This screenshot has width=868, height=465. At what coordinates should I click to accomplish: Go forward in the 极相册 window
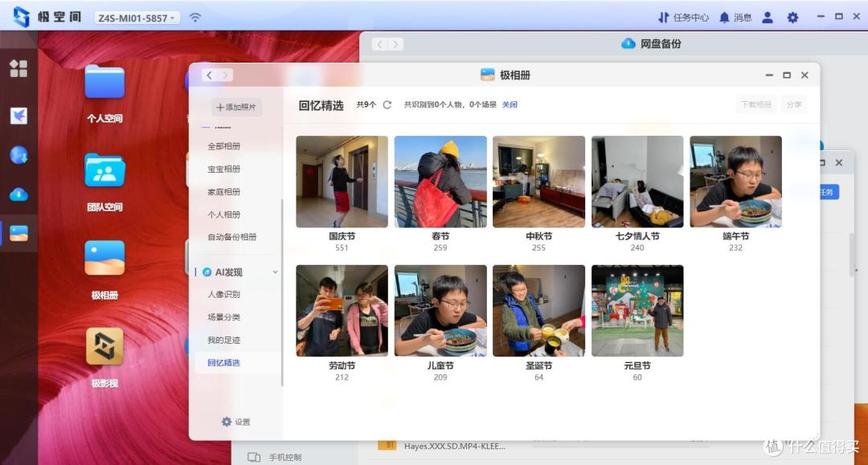click(x=225, y=75)
